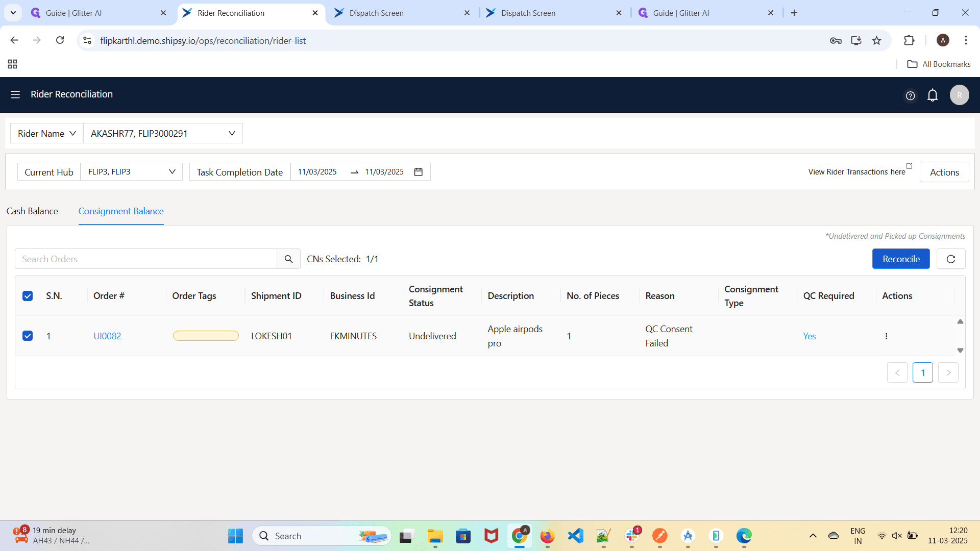
Task: Click the table scroll-up arrow
Action: pyautogui.click(x=960, y=321)
